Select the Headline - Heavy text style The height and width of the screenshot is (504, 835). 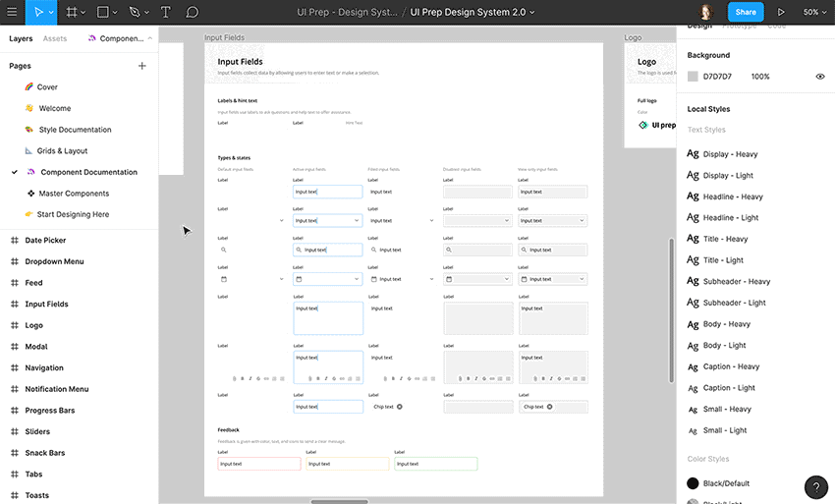point(732,196)
